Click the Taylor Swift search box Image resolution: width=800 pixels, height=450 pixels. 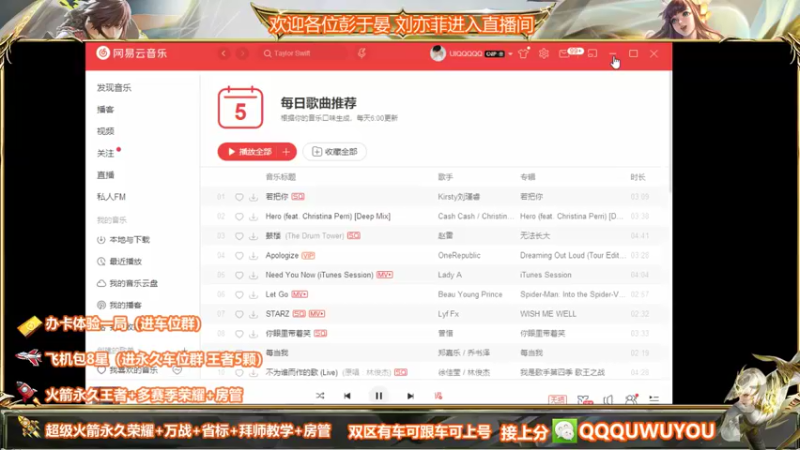tap(304, 53)
